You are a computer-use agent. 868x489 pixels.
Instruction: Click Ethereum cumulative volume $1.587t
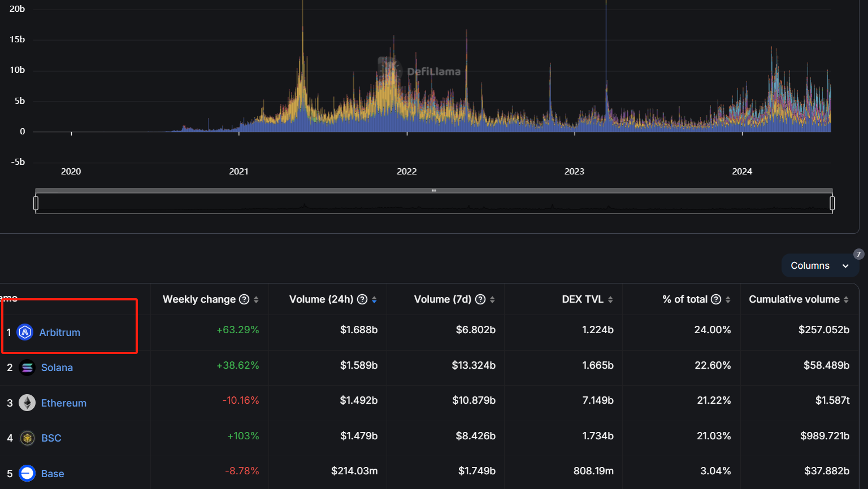832,400
